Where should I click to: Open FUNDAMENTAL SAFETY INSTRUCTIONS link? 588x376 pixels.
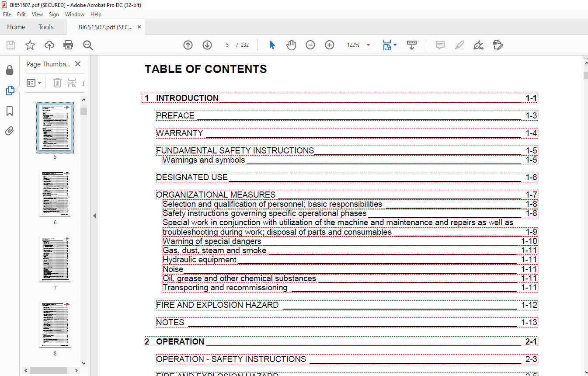tap(347, 150)
